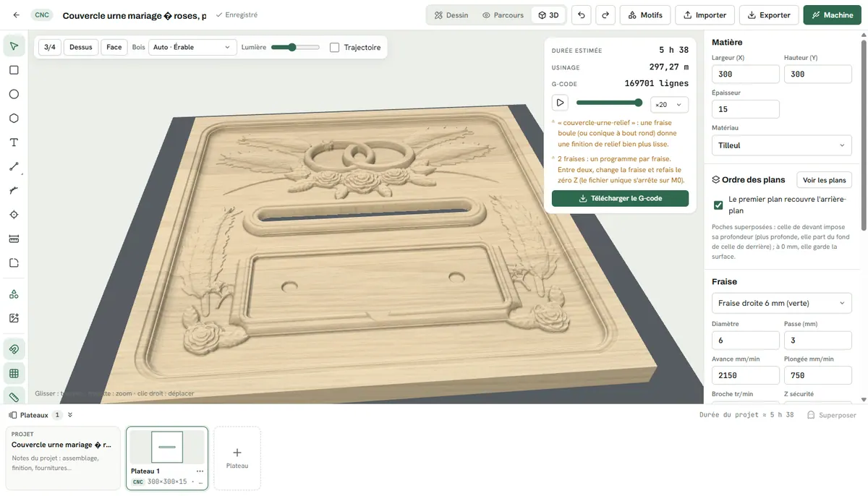Switch to the Dessin tab
This screenshot has height=496, width=868.
451,14
